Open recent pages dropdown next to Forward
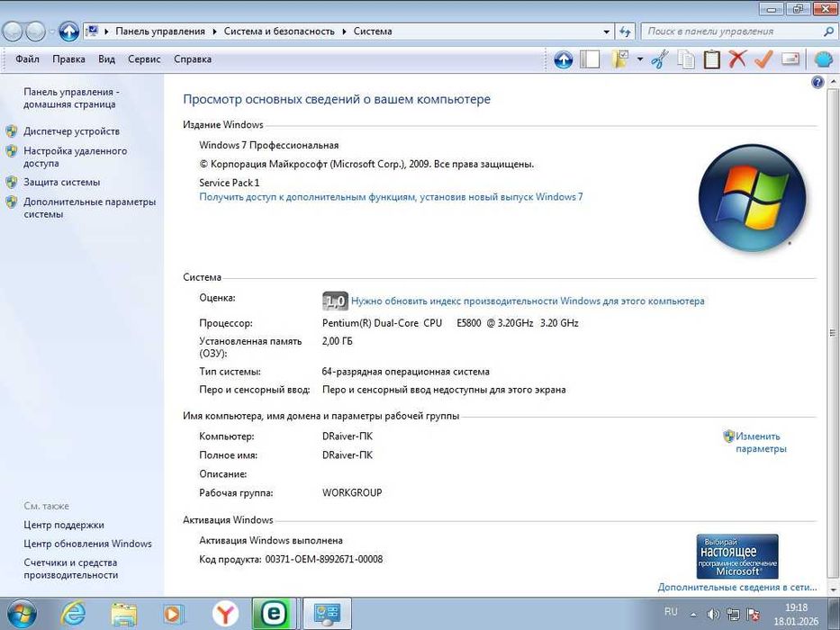The height and width of the screenshot is (630, 840). tap(51, 31)
